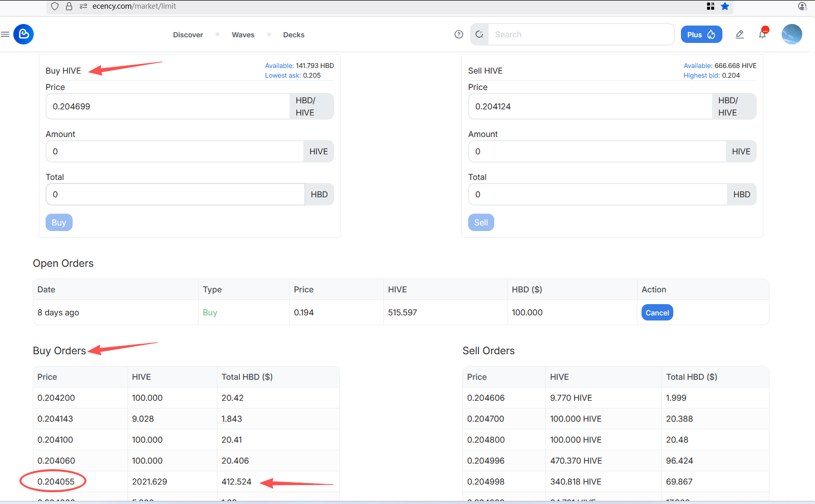This screenshot has width=815, height=504.
Task: Click the Buy button
Action: (x=59, y=222)
